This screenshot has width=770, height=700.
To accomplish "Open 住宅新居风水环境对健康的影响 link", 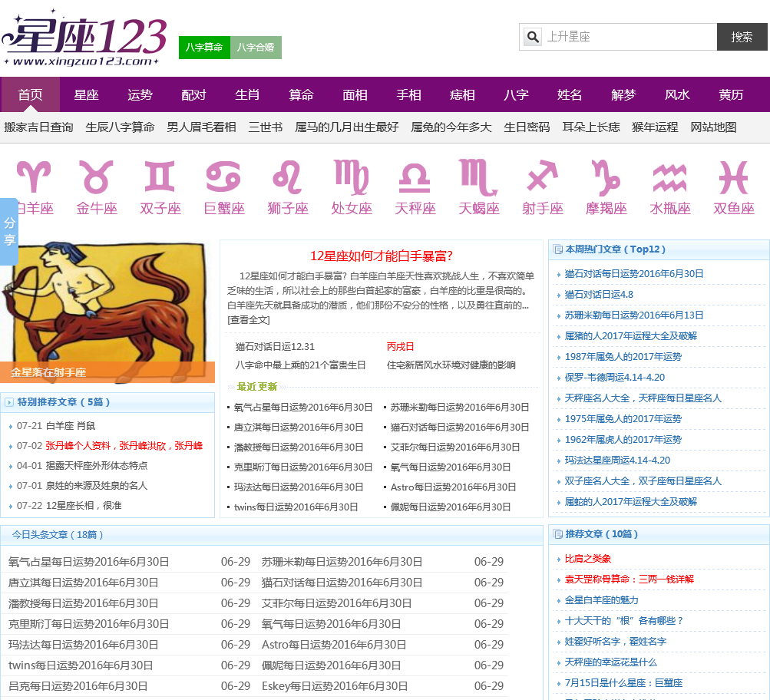I will pos(451,365).
